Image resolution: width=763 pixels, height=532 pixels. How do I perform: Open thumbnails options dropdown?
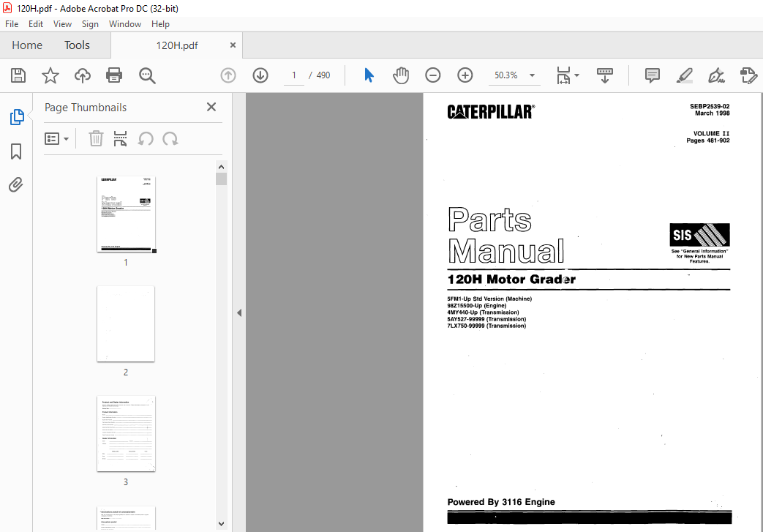pos(56,139)
